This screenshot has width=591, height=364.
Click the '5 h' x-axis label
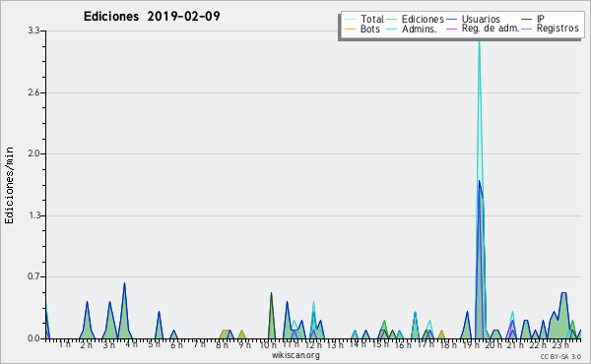pyautogui.click(x=154, y=344)
